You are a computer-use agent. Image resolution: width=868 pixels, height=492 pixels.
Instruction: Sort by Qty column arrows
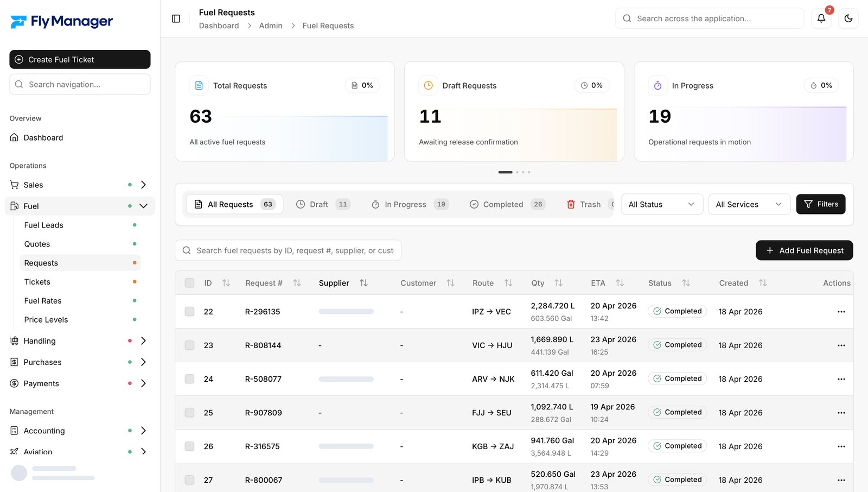click(x=559, y=283)
